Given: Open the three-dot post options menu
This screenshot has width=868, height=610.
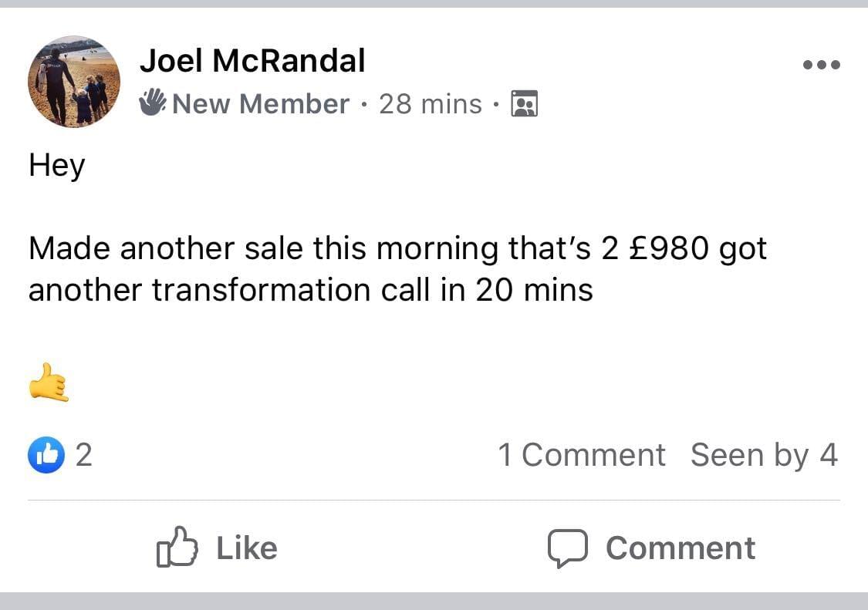Looking at the screenshot, I should pos(821,65).
